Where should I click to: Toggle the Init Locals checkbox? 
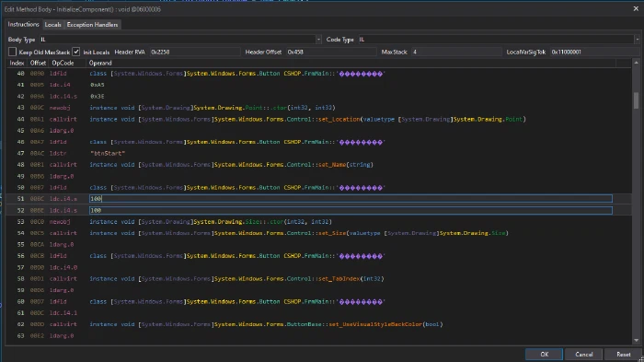pos(76,52)
